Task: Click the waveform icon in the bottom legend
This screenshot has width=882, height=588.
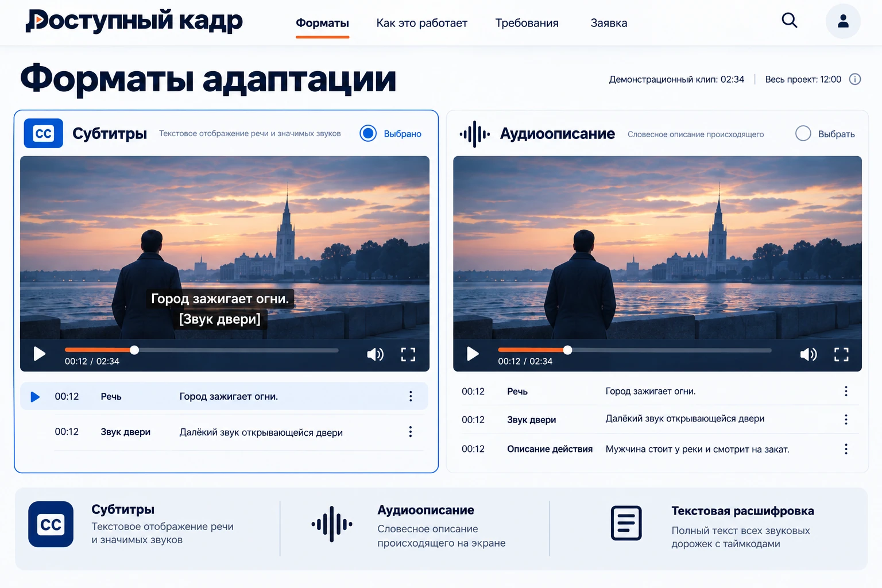Action: (x=332, y=524)
